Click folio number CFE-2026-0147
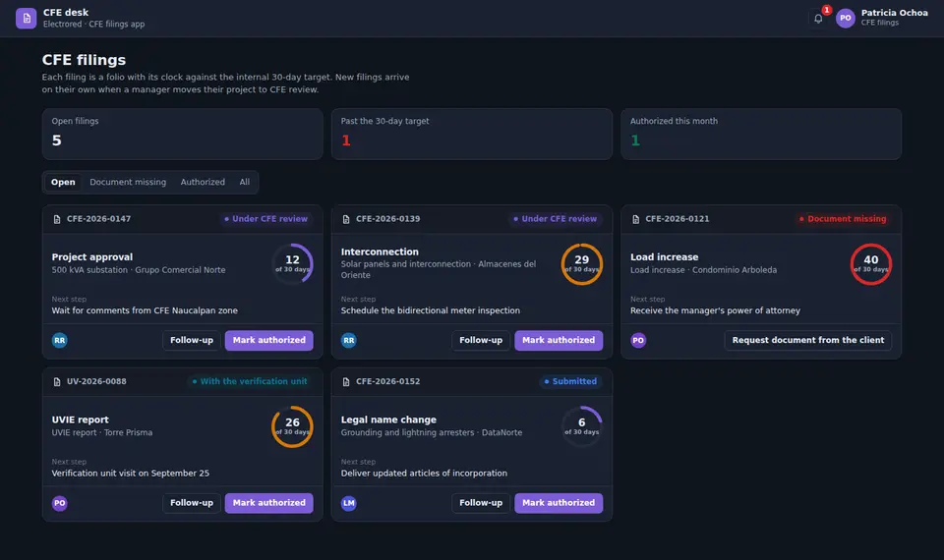 pos(98,219)
